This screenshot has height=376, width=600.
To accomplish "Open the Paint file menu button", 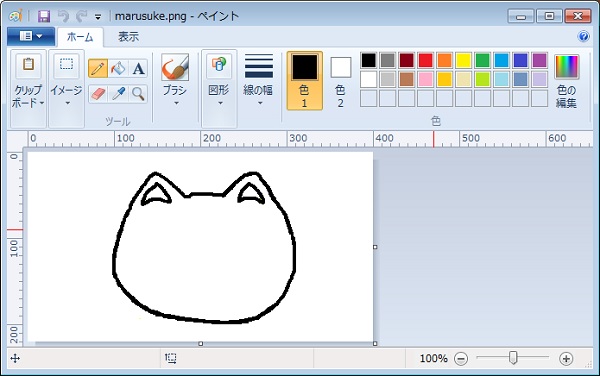I will pyautogui.click(x=31, y=37).
